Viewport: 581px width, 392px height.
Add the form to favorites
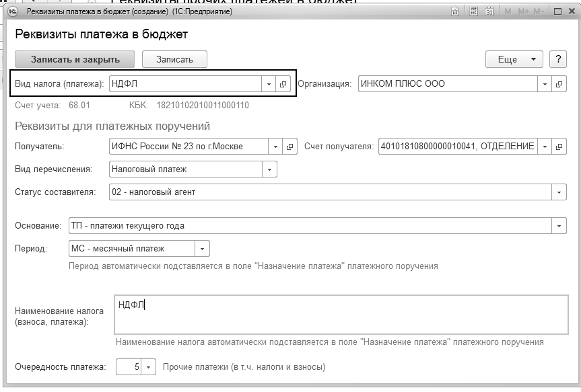point(456,11)
